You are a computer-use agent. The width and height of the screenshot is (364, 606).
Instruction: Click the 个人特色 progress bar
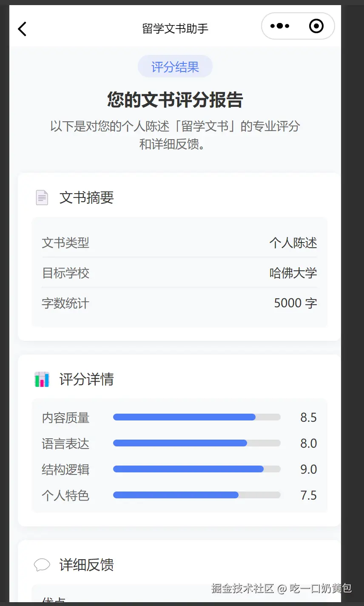(196, 495)
